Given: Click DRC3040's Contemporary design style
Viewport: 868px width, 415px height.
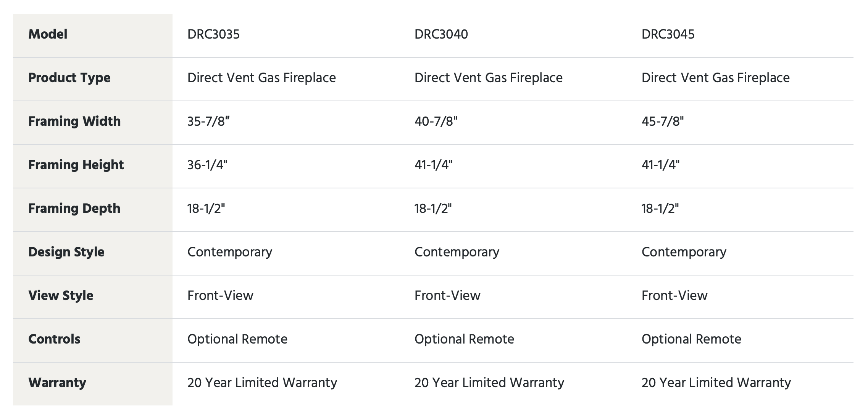Looking at the screenshot, I should (457, 252).
